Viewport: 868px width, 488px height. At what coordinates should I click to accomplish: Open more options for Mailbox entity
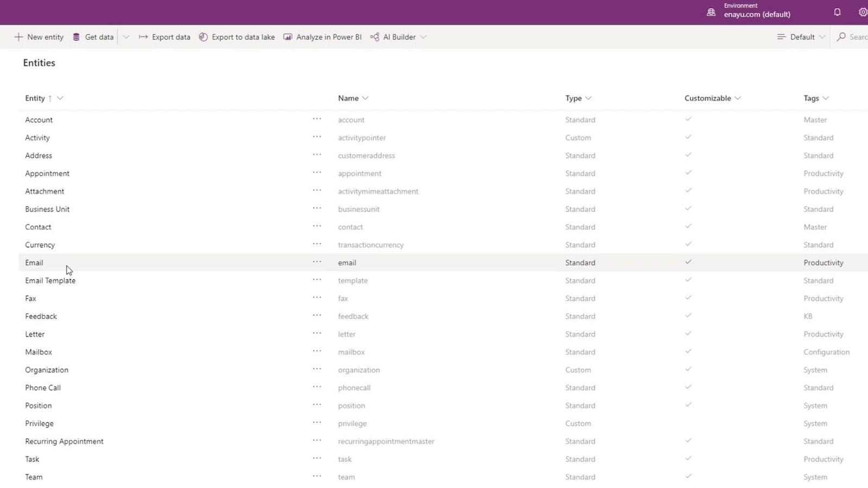317,351
